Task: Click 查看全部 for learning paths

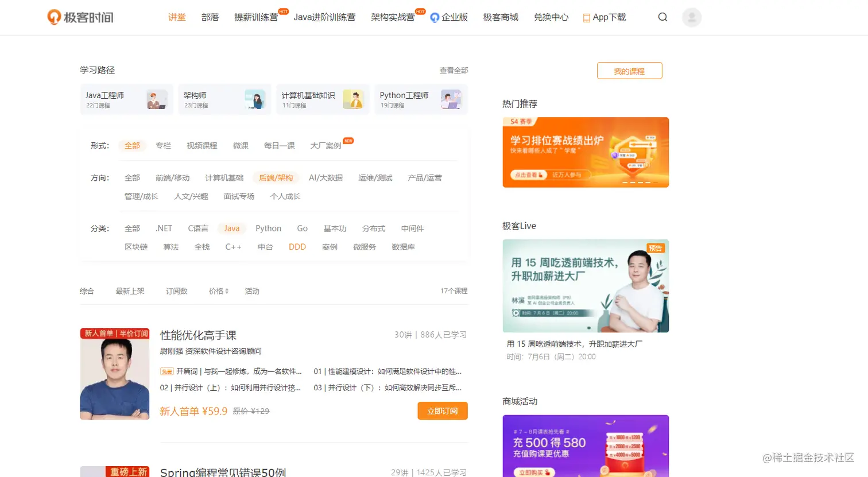Action: pos(454,70)
